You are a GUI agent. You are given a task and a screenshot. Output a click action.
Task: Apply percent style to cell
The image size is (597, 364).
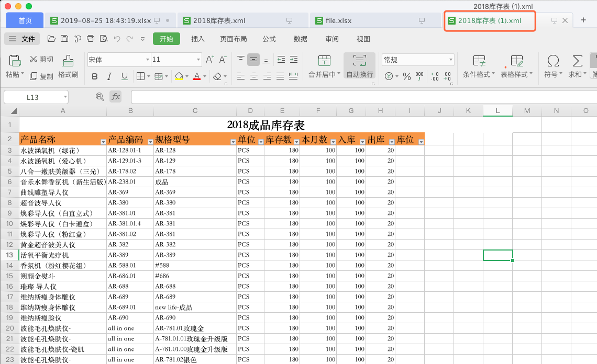407,76
